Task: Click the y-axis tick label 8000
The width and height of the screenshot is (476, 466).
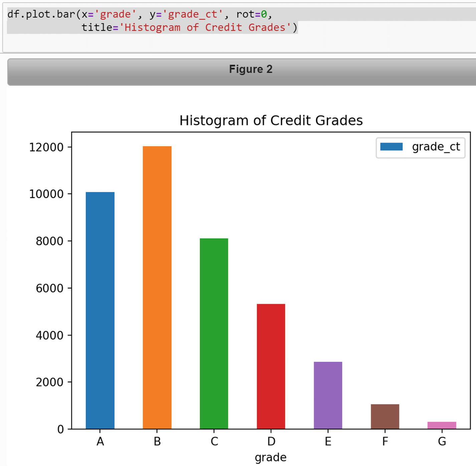Action: [x=50, y=241]
